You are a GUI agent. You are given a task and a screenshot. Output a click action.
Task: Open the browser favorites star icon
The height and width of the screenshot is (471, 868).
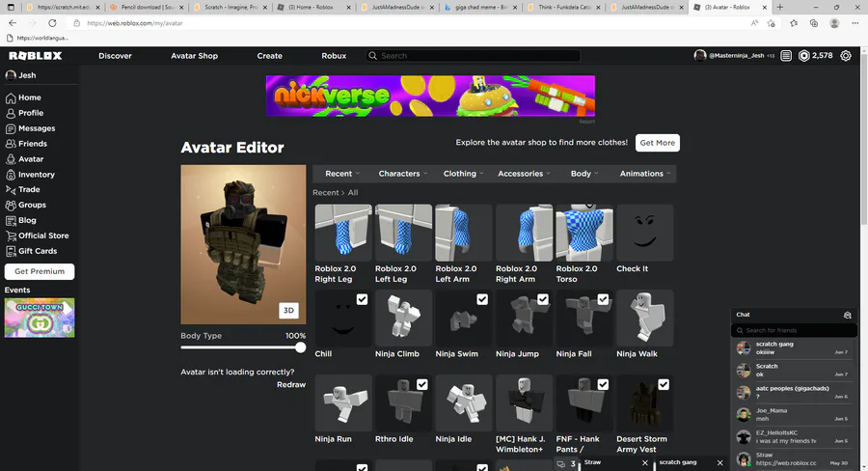click(x=794, y=23)
